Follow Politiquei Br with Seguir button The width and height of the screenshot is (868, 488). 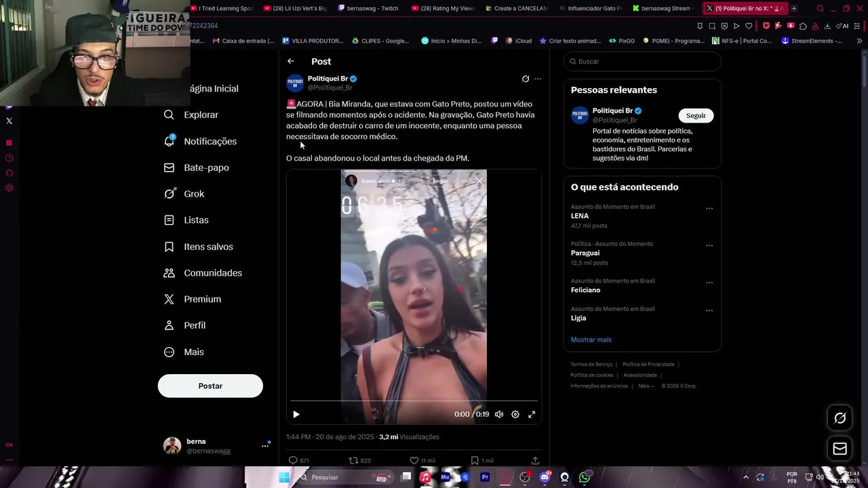(x=696, y=115)
